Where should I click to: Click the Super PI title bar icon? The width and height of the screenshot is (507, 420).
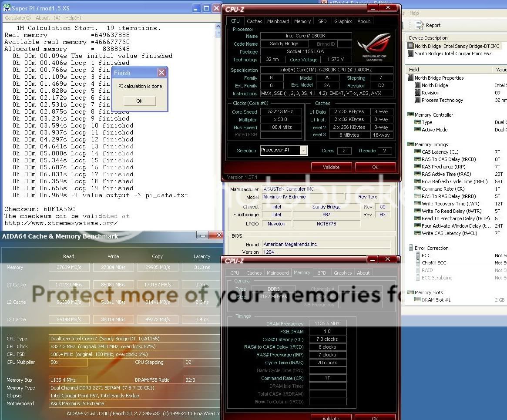(x=6, y=8)
